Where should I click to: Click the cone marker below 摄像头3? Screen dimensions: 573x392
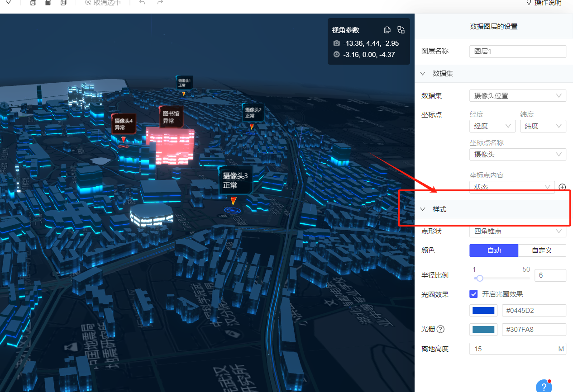[233, 201]
